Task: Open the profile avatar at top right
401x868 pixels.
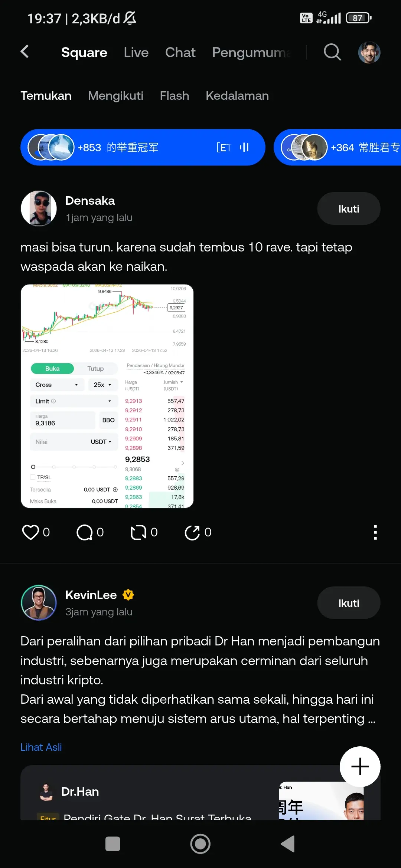Action: (369, 52)
